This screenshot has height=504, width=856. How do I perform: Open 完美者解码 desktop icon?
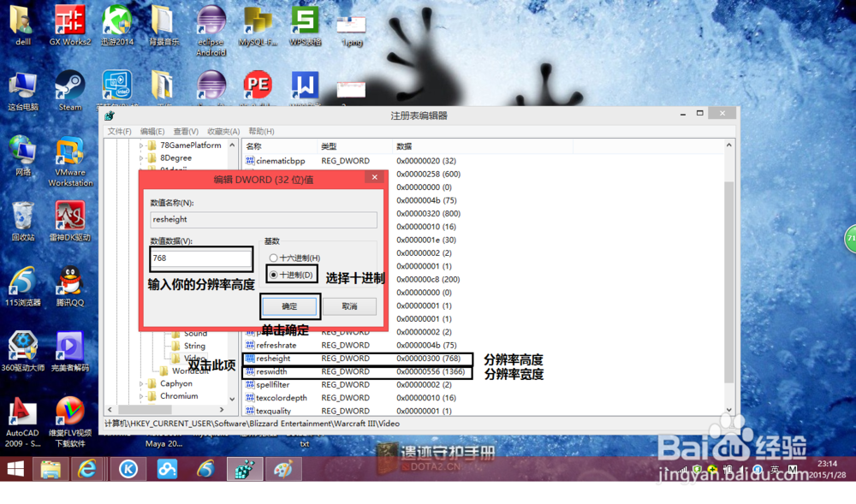pos(70,352)
